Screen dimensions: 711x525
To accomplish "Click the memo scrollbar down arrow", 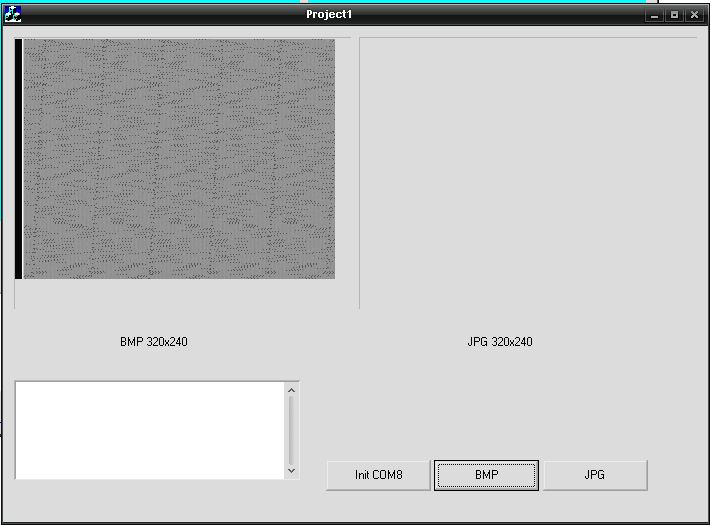I will point(292,471).
